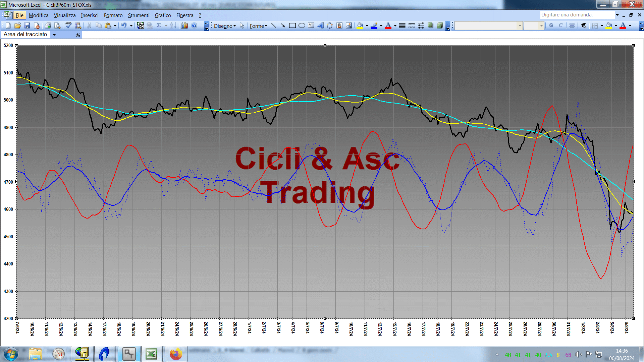Undo the last action
This screenshot has width=644, height=362.
click(x=124, y=25)
